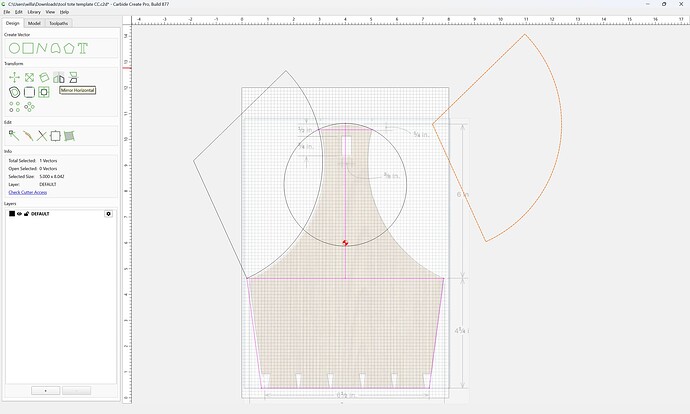Activate the Join Vectors tool
Screen dimensions: 690x414
(x=28, y=136)
